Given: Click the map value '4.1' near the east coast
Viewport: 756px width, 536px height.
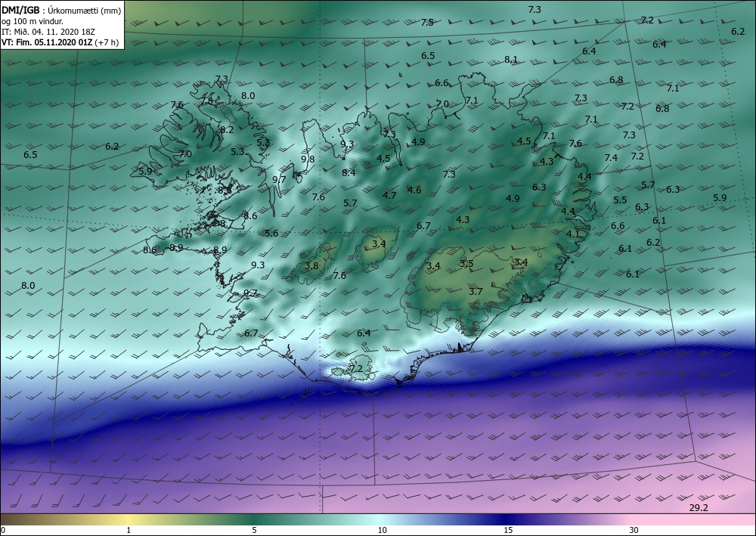Looking at the screenshot, I should click(573, 234).
